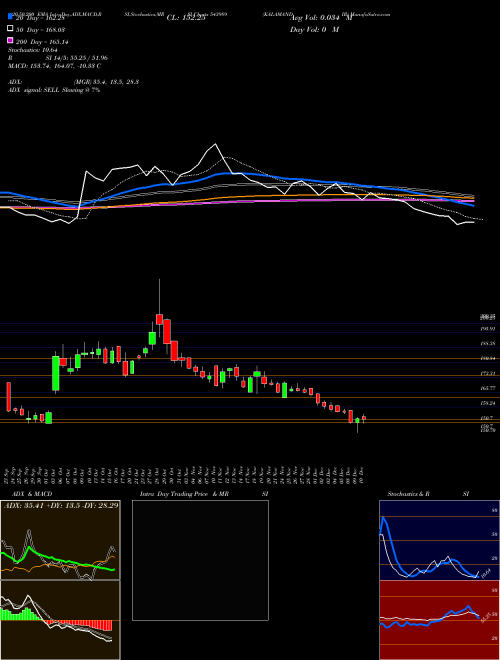Click the ADX (MGR) values readout

pyautogui.click(x=106, y=82)
